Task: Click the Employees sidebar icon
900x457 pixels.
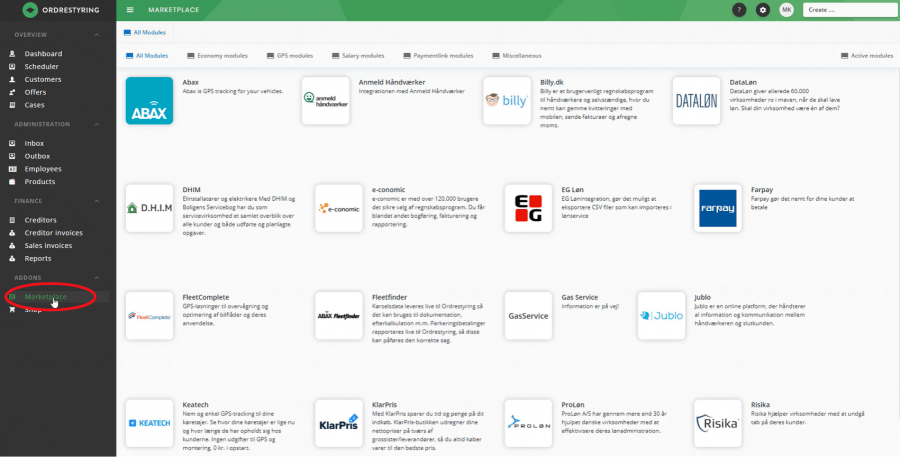Action: tap(12, 169)
